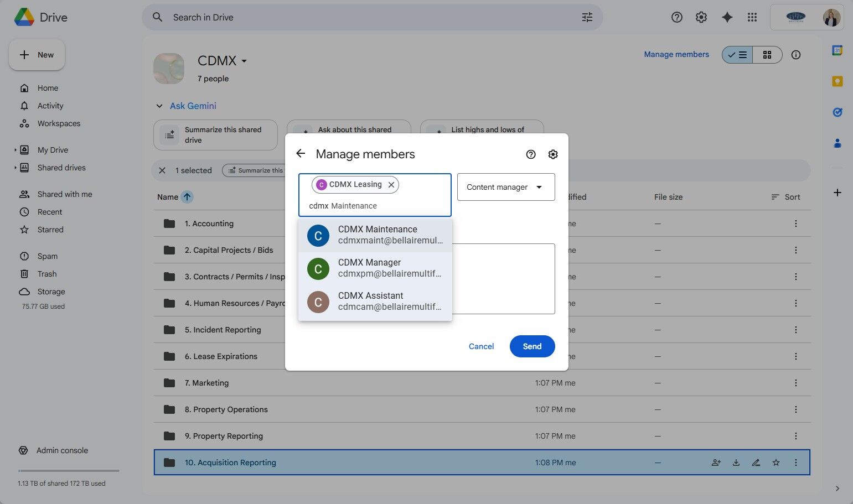Viewport: 853px width, 504px height.
Task: Open Google apps grid launcher
Action: click(x=752, y=17)
